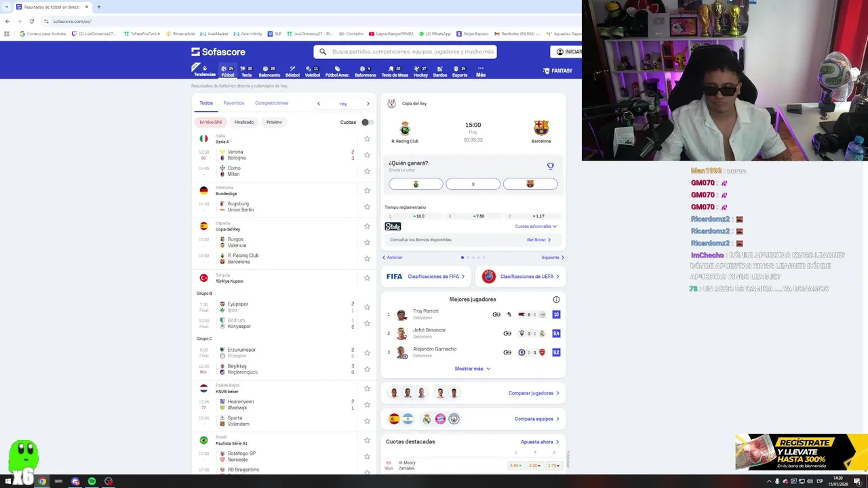This screenshot has width=868, height=488.
Task: Open Clasificaciones de FIFA
Action: pos(425,277)
